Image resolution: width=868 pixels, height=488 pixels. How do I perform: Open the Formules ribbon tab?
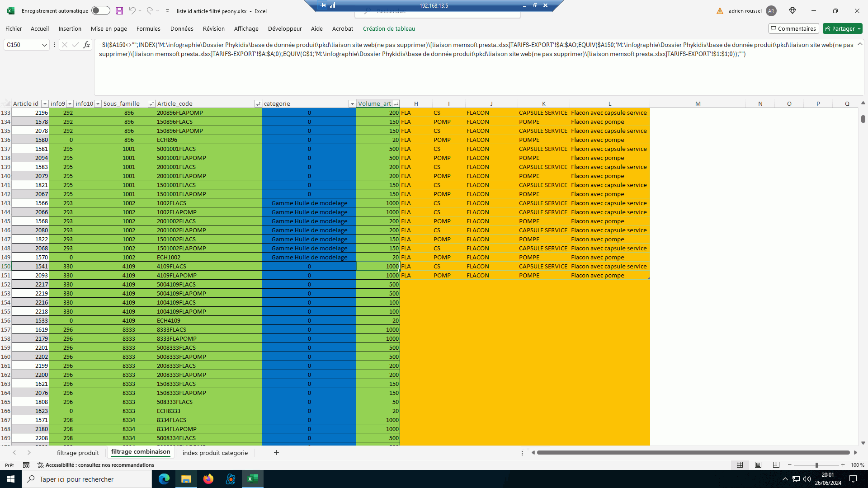click(x=148, y=28)
